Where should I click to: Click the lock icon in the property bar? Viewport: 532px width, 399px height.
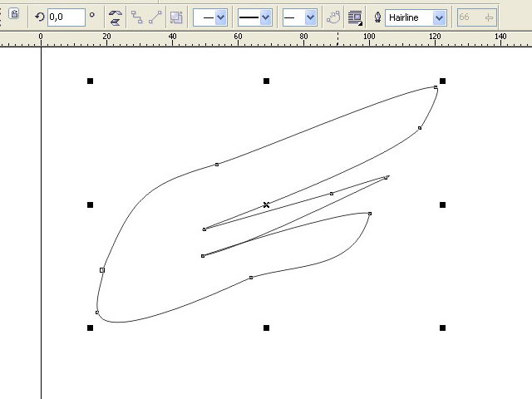coord(14,14)
